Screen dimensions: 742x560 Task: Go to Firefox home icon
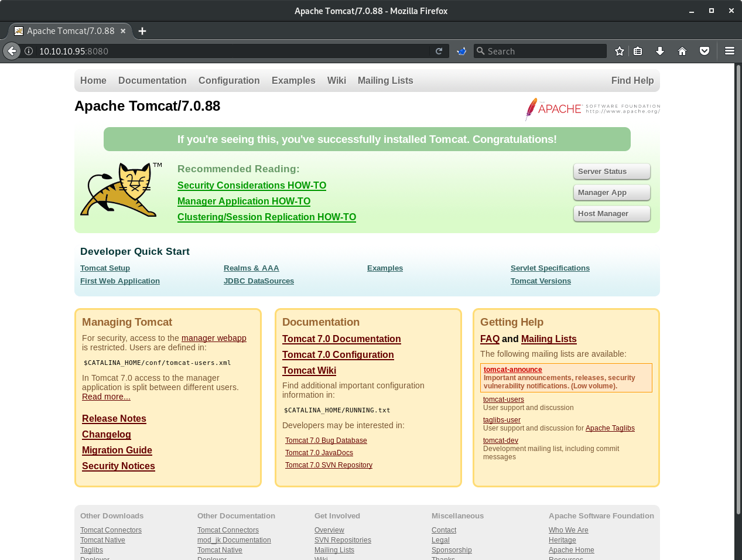click(682, 51)
